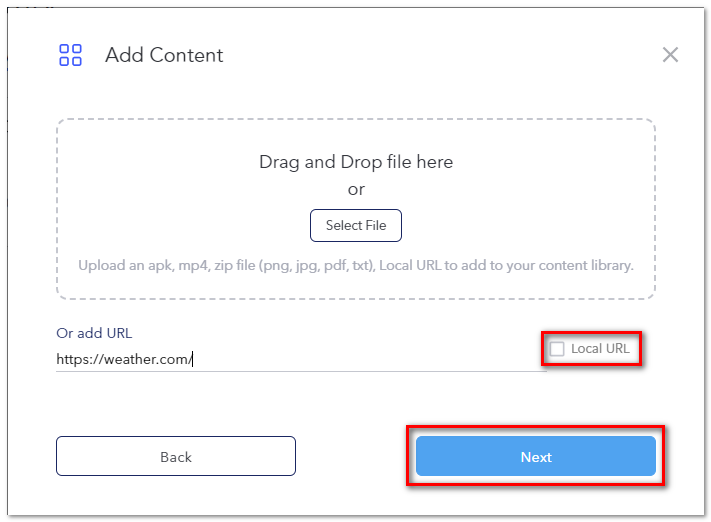Click the 'Or add URL' label
Image resolution: width=711 pixels, height=522 pixels.
94,333
